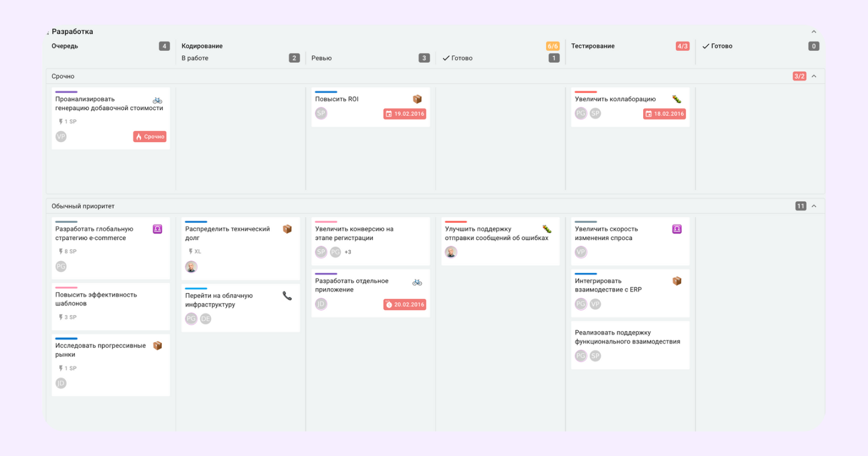This screenshot has width=868, height=456.
Task: Collapse the Разработка board section
Action: [x=813, y=32]
